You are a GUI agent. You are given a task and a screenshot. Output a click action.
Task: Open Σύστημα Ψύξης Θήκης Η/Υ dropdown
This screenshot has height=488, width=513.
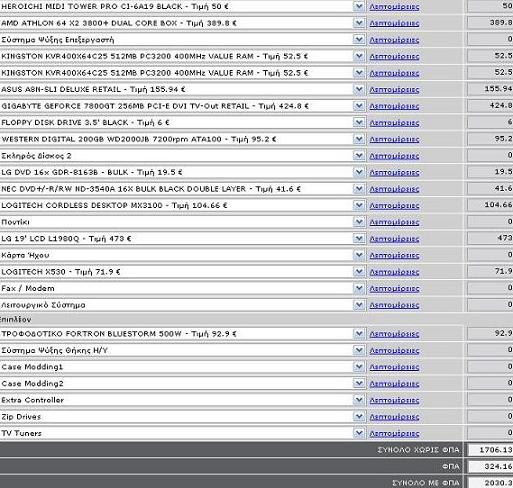[359, 350]
